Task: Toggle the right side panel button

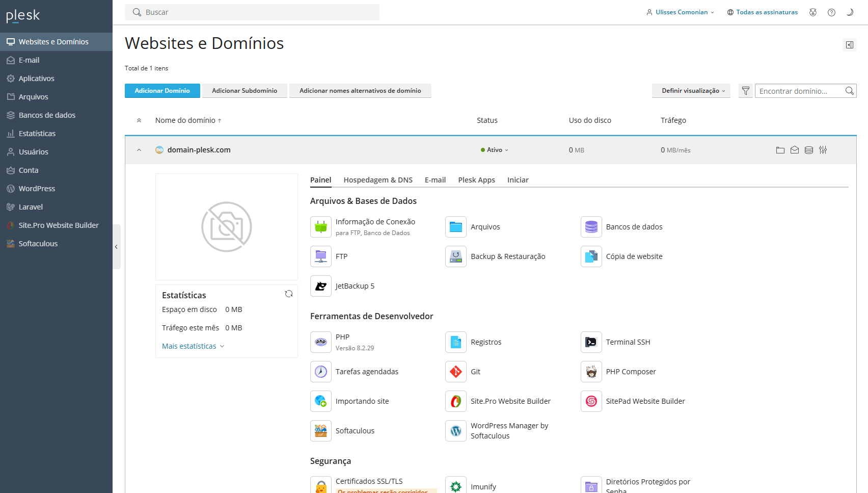Action: [x=849, y=45]
